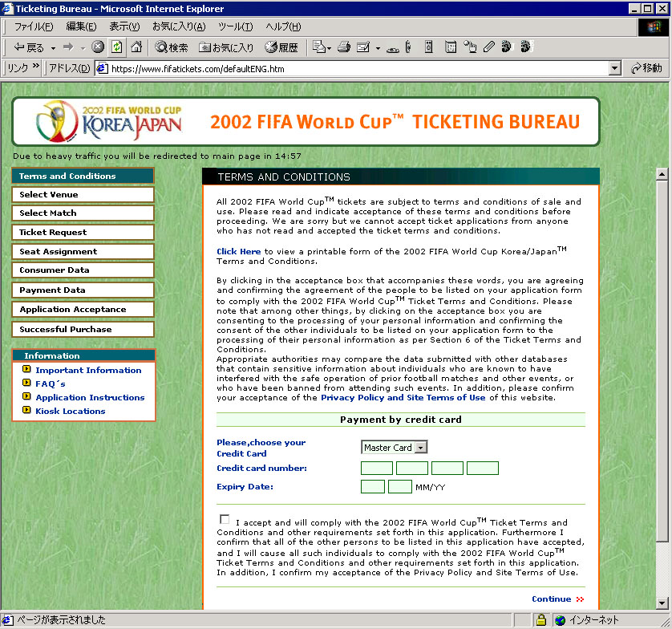Screen dimensions: 672x629
Task: Click the Windows logo throbber icon
Action: 654,27
